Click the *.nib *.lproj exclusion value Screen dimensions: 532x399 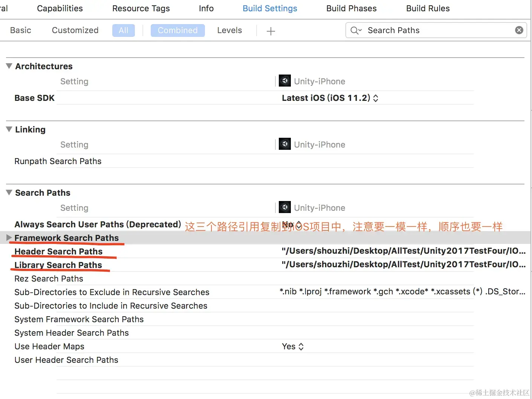402,292
